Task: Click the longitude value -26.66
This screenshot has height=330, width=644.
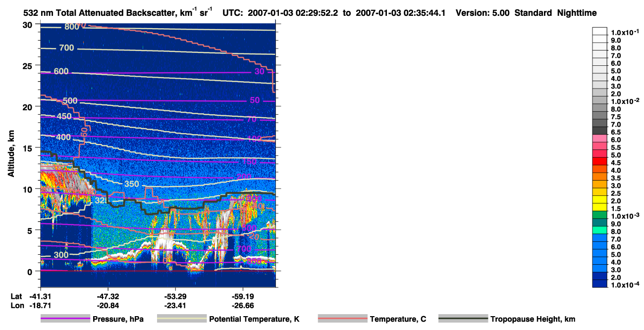Action: (243, 305)
